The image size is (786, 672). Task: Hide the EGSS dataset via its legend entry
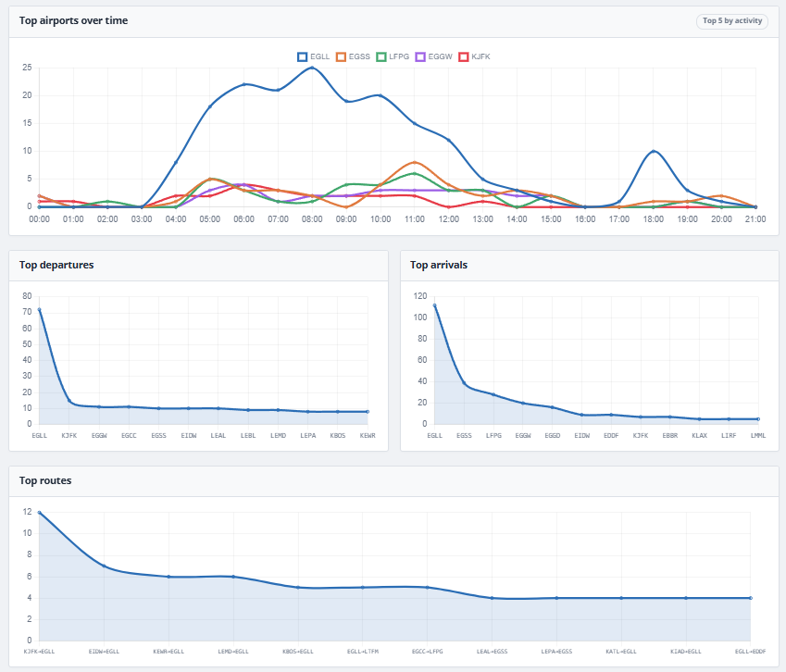click(x=353, y=56)
